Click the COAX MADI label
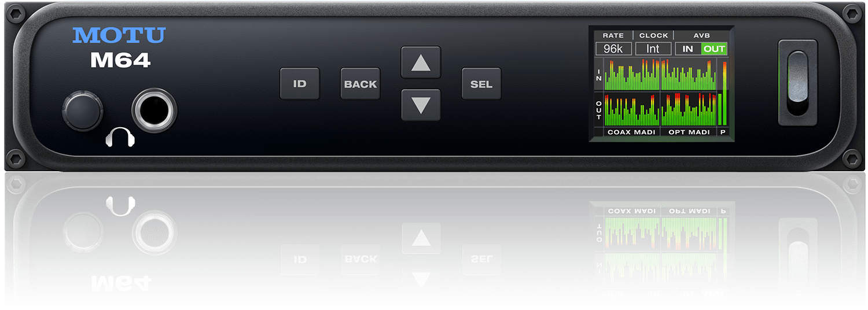This screenshot has width=868, height=310. point(631,132)
